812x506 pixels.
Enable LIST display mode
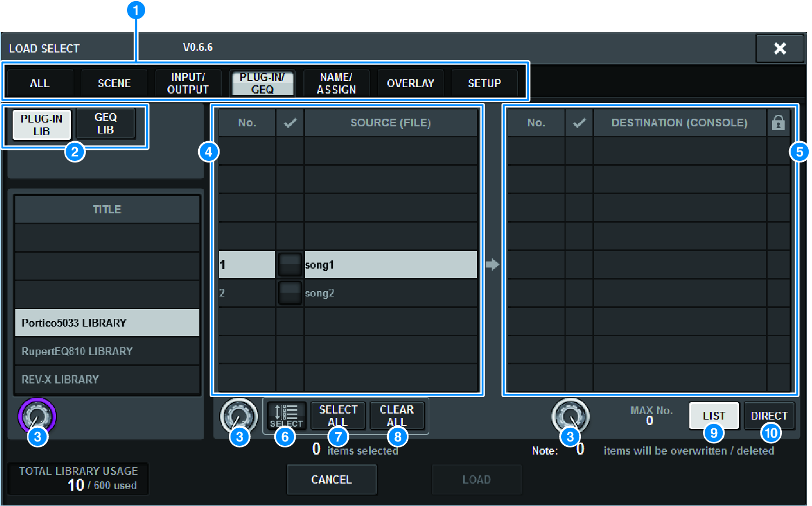point(713,416)
